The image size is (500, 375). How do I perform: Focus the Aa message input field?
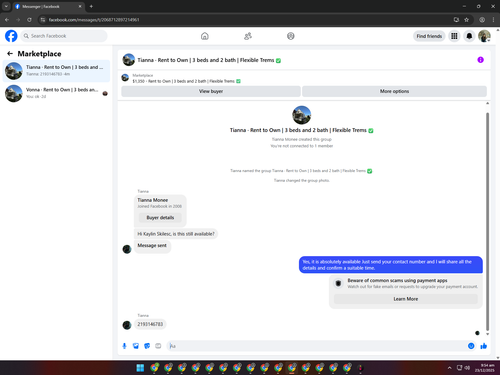(318, 346)
